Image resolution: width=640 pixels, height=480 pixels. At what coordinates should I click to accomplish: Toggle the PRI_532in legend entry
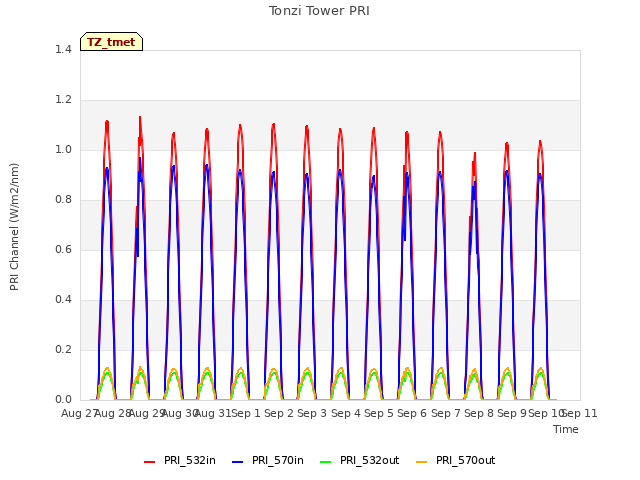[x=180, y=460]
